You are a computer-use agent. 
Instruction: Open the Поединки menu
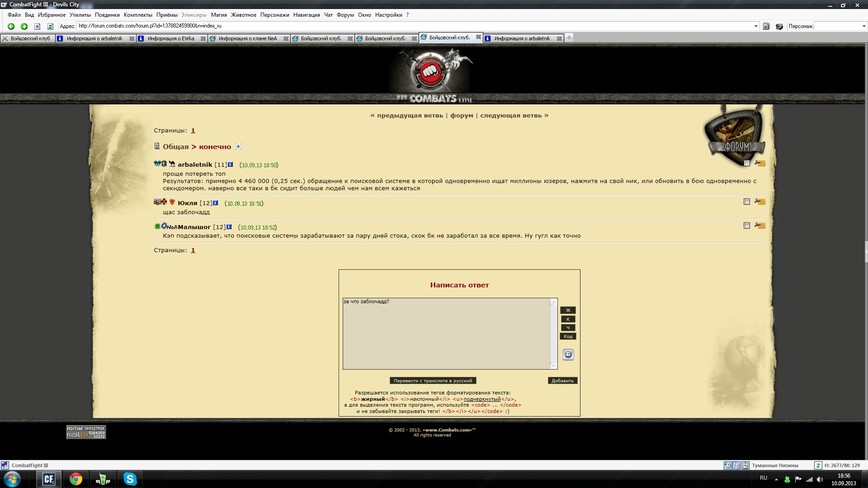point(107,15)
